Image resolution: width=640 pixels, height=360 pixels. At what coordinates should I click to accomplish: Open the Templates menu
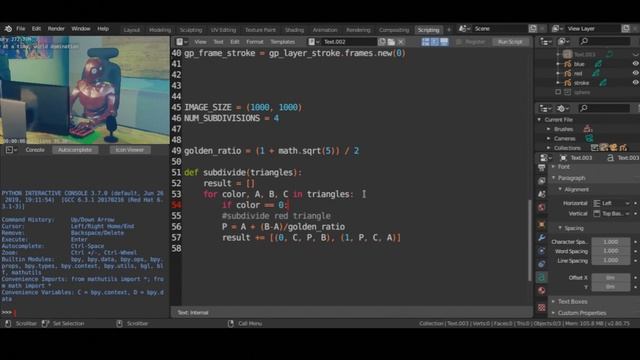coord(282,42)
